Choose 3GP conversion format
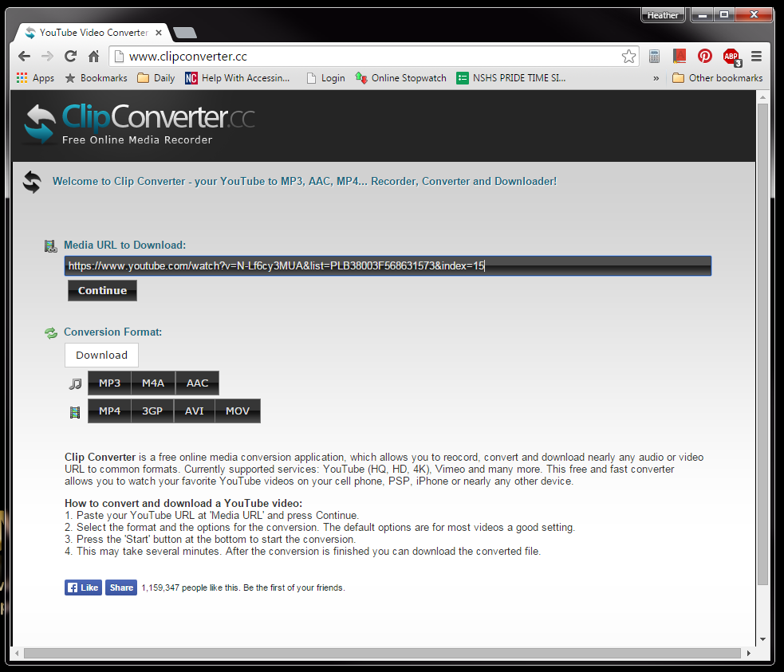784x672 pixels. (152, 411)
